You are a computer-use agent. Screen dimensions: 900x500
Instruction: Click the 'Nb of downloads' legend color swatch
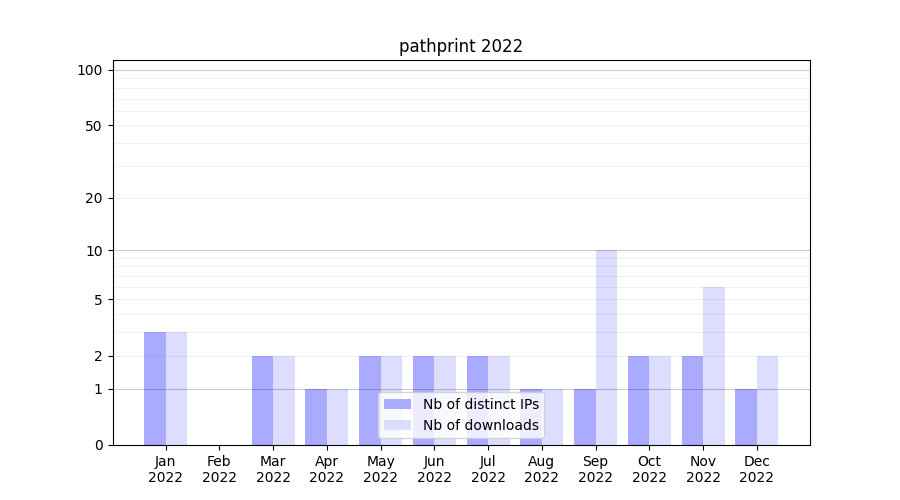[x=397, y=425]
